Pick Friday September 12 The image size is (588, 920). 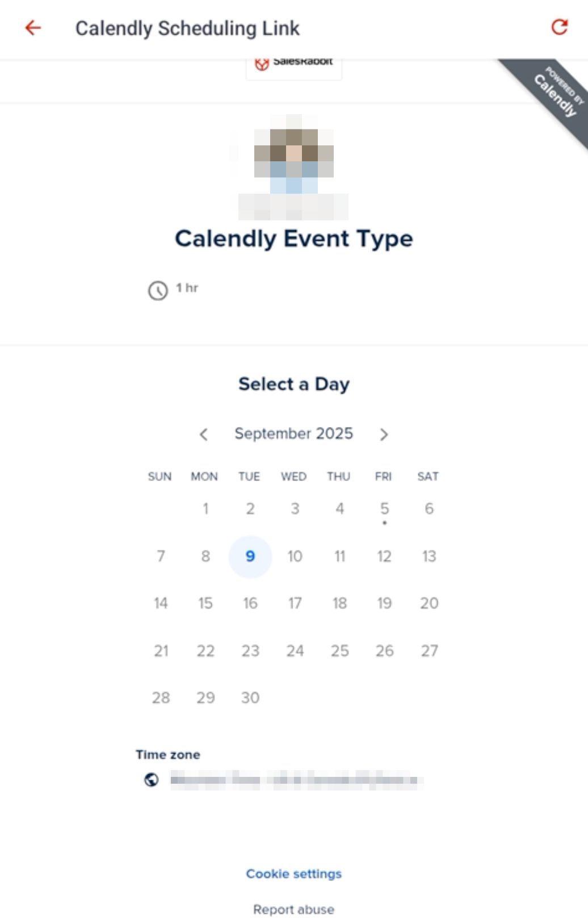(384, 557)
